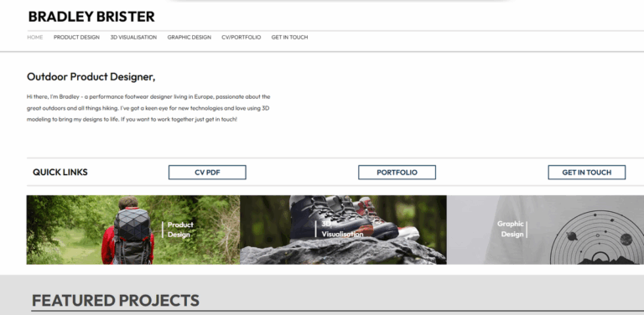The image size is (644, 315).
Task: Click the BRADLEY BRISTER site title
Action: click(x=91, y=17)
